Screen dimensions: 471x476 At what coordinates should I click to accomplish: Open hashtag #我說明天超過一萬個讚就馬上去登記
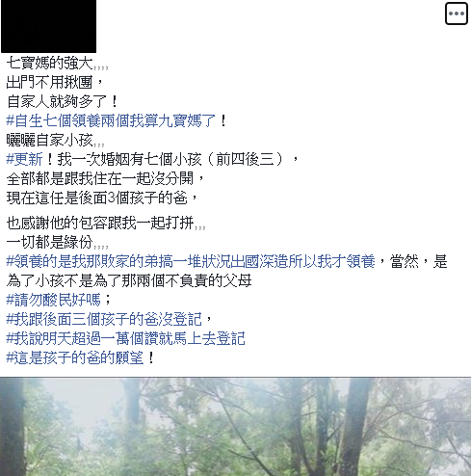click(x=126, y=338)
